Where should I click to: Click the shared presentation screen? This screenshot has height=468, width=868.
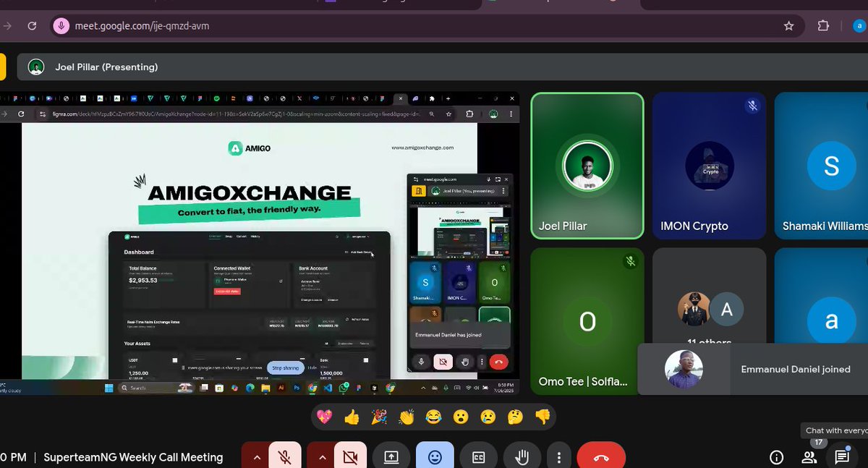tap(260, 244)
